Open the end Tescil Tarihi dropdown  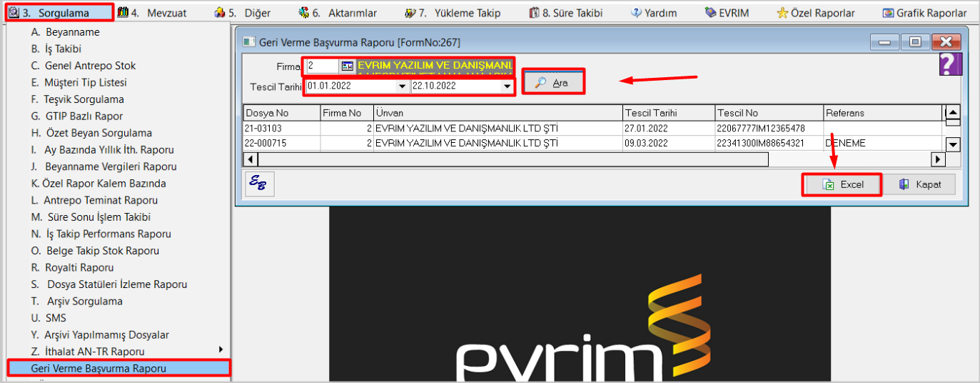pos(507,86)
